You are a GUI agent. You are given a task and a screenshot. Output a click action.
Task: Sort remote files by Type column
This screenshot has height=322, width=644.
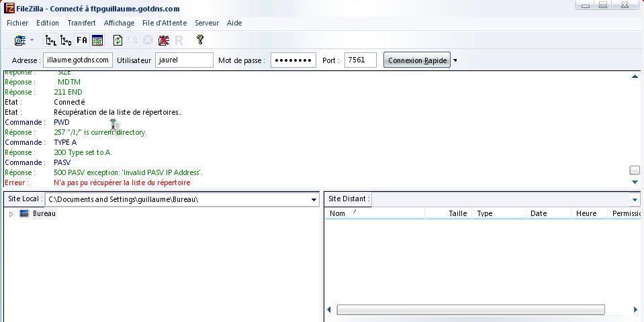498,213
